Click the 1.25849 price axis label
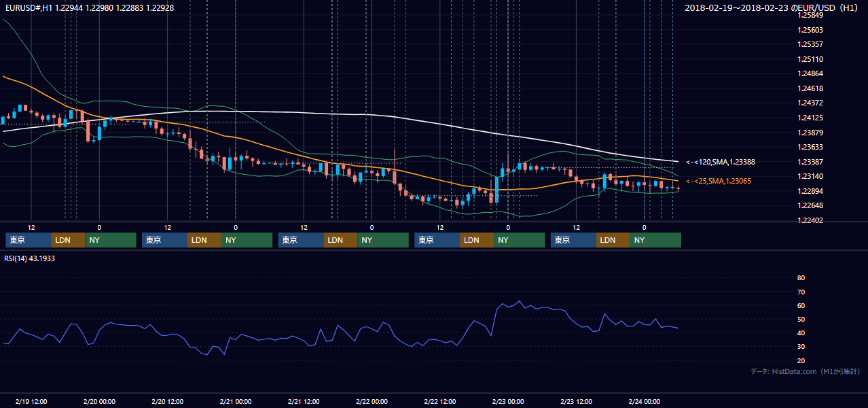Image resolution: width=868 pixels, height=408 pixels. [810, 15]
